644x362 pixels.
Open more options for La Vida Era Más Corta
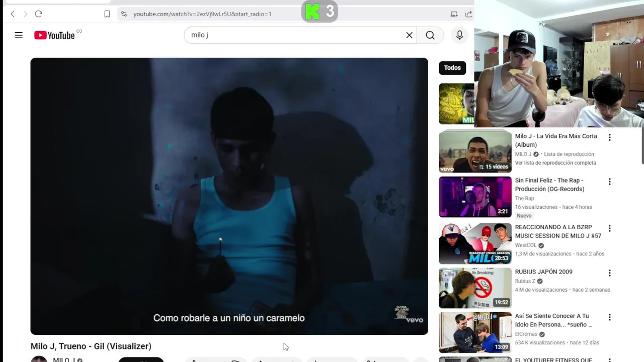[x=609, y=137]
